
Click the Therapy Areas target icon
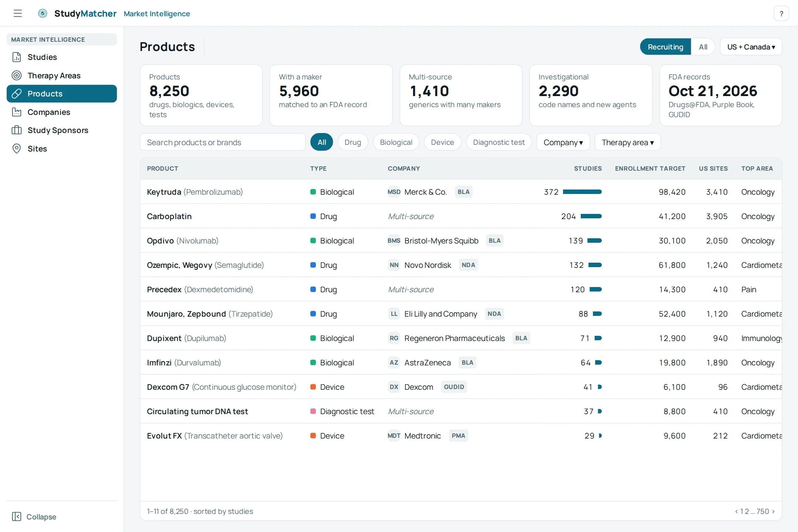[x=17, y=75]
